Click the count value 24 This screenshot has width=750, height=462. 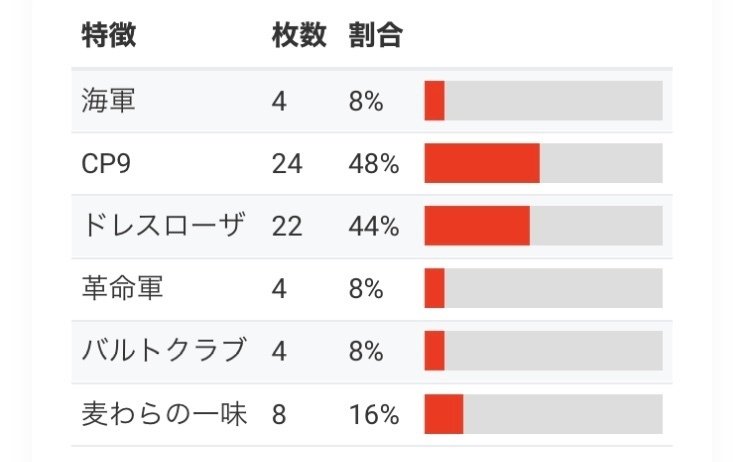287,164
